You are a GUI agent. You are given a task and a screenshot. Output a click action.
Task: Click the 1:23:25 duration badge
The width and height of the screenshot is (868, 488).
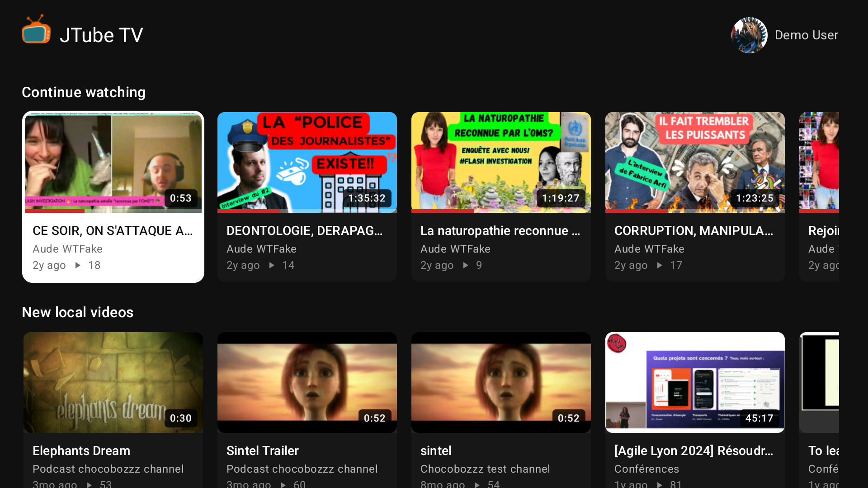pos(755,198)
